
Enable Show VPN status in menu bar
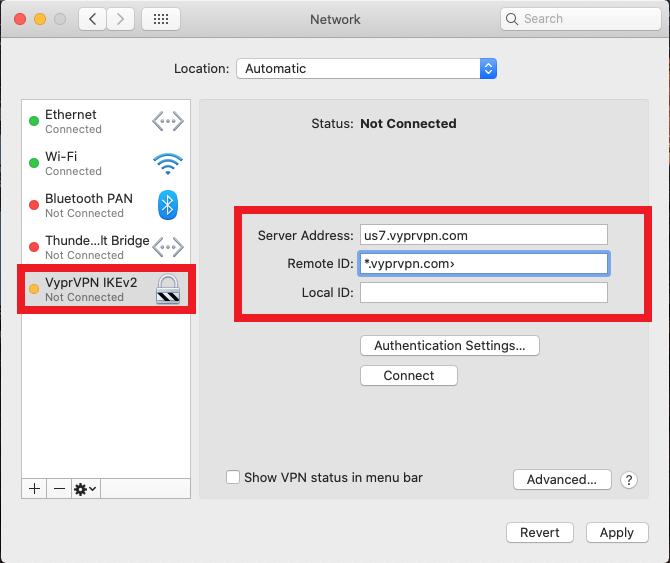tap(233, 477)
